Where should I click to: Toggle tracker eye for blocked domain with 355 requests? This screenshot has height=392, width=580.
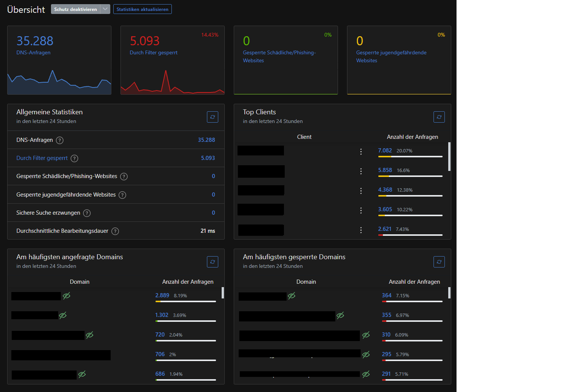tap(340, 315)
